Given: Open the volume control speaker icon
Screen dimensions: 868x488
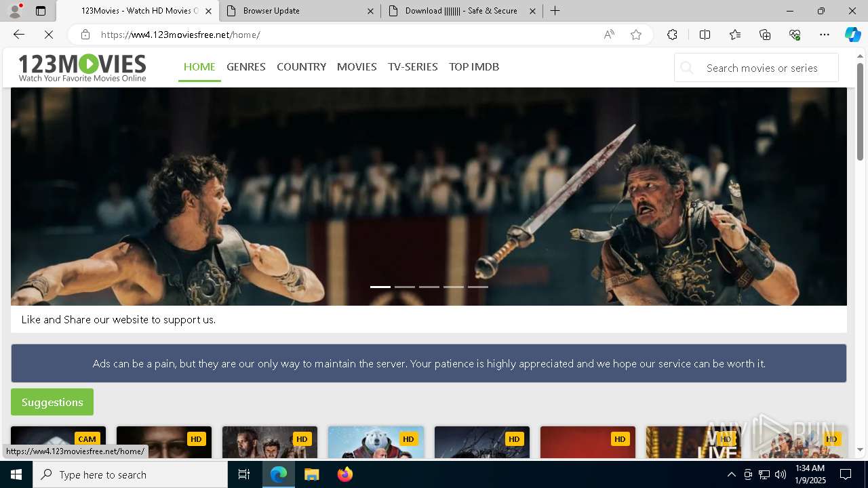Looking at the screenshot, I should [x=781, y=474].
